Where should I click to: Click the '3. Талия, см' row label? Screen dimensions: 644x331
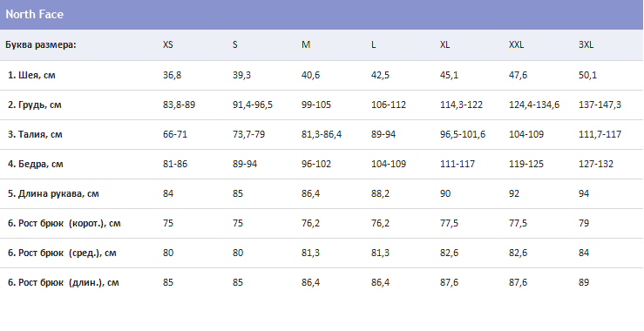coord(35,134)
